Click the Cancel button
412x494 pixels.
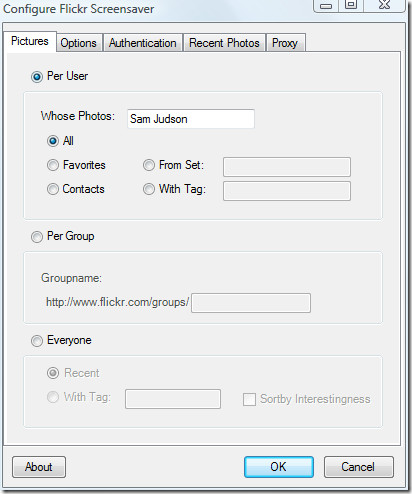[359, 467]
